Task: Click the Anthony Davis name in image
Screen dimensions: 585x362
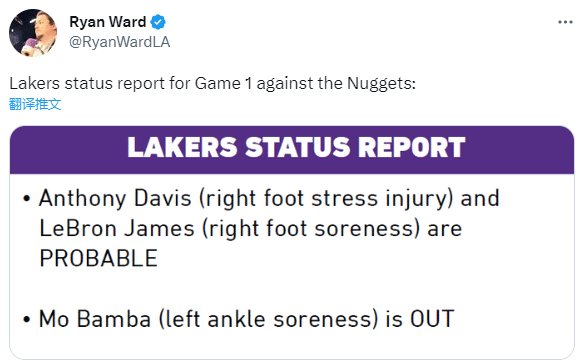Action: pos(115,198)
